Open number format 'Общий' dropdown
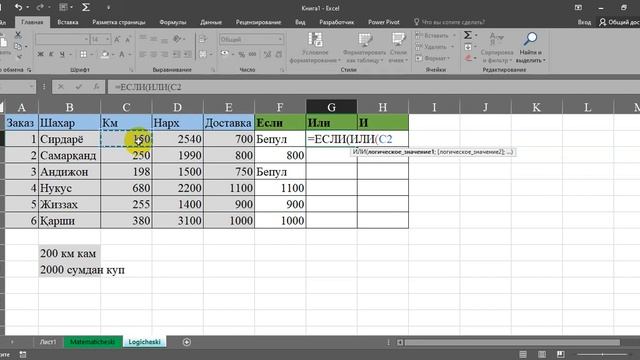This screenshot has height=360, width=640. pos(280,39)
